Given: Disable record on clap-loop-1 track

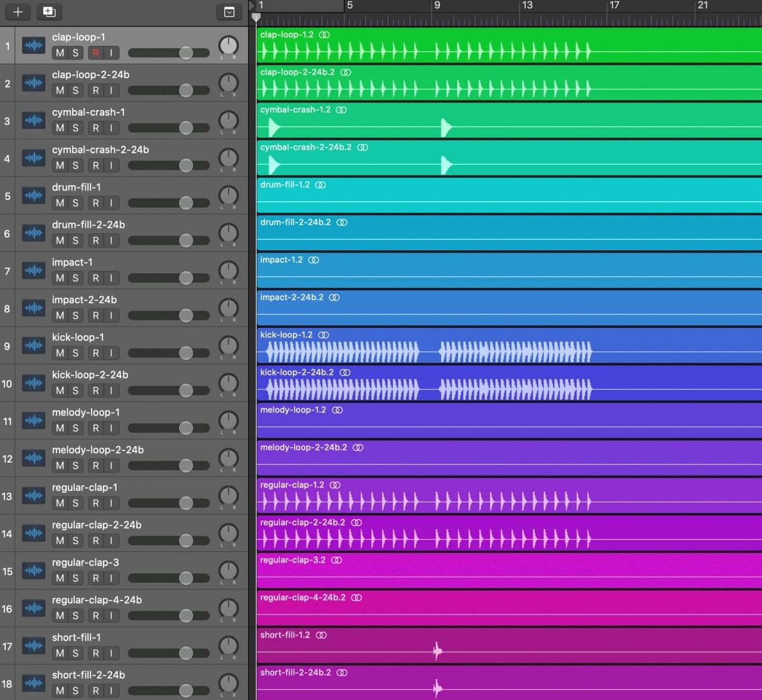Looking at the screenshot, I should 96,53.
